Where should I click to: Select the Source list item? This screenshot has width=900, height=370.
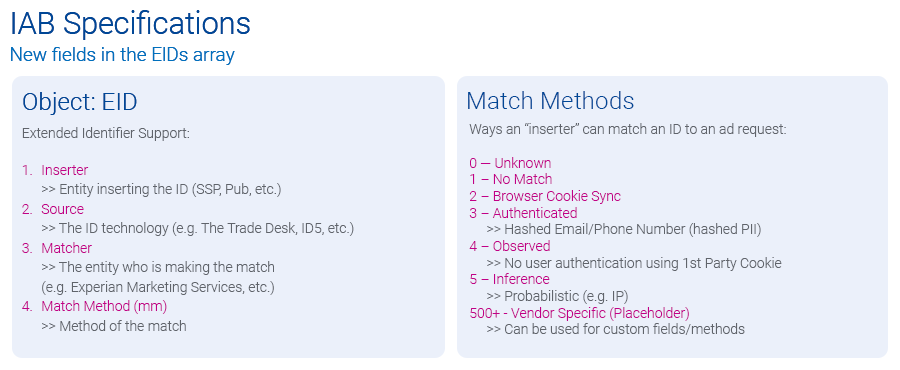(x=62, y=209)
